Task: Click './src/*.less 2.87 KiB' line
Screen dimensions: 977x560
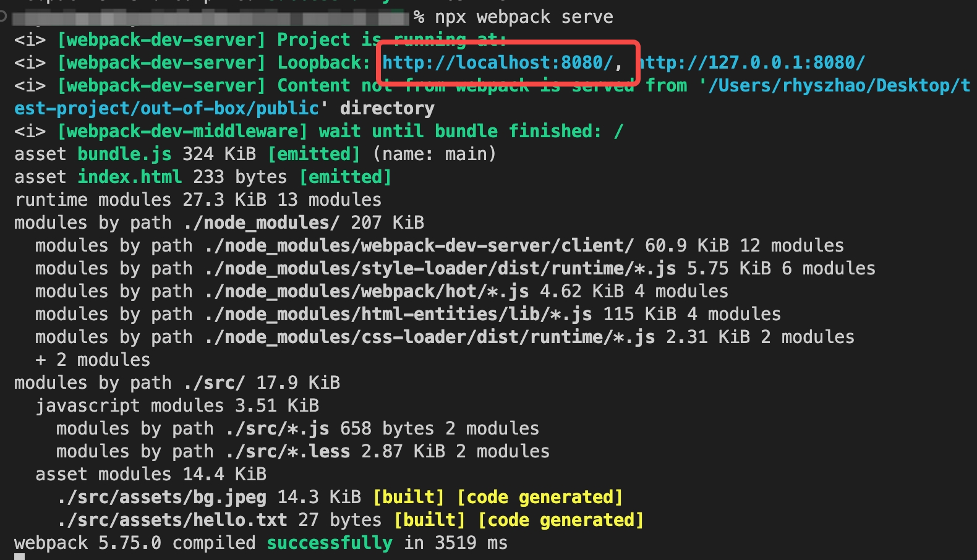Action: (303, 451)
